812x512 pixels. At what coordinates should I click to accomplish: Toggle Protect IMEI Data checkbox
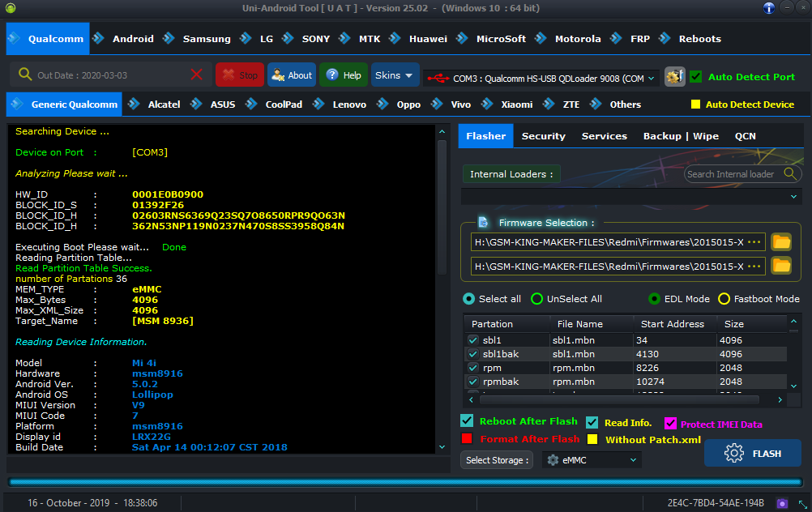pos(670,424)
